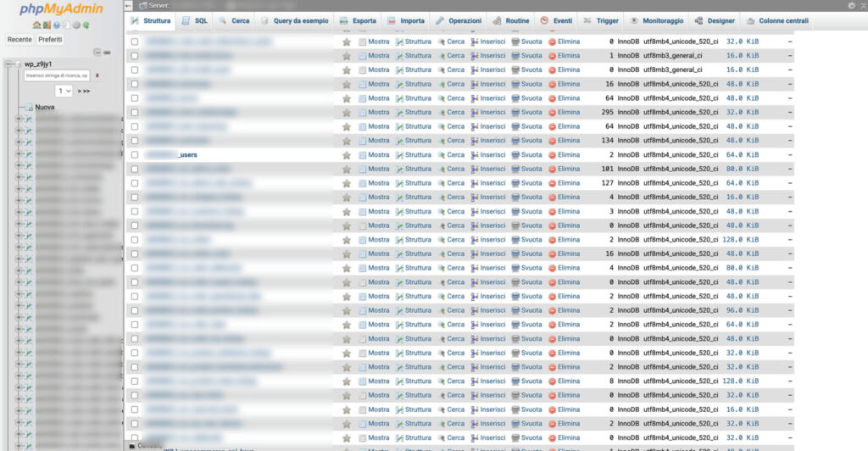Clear the sidebar search filter with X
The height and width of the screenshot is (451, 868).
(x=97, y=75)
